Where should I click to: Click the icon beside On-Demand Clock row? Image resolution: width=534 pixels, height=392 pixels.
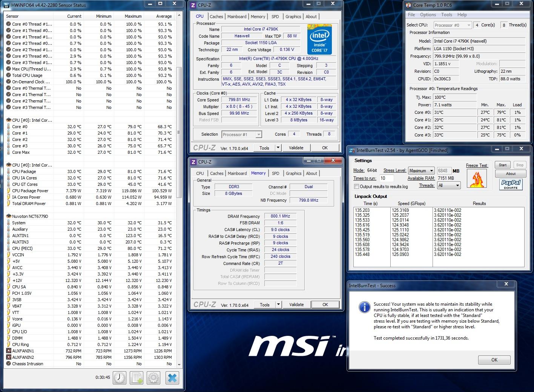coord(8,82)
